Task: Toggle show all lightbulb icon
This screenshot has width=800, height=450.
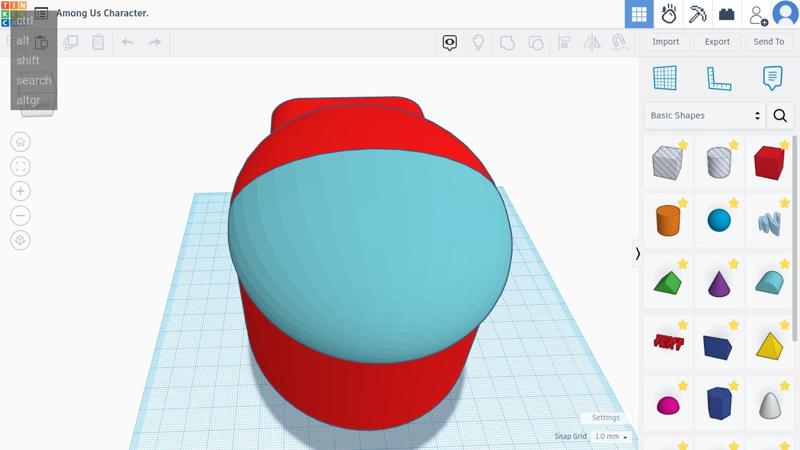Action: pos(478,42)
